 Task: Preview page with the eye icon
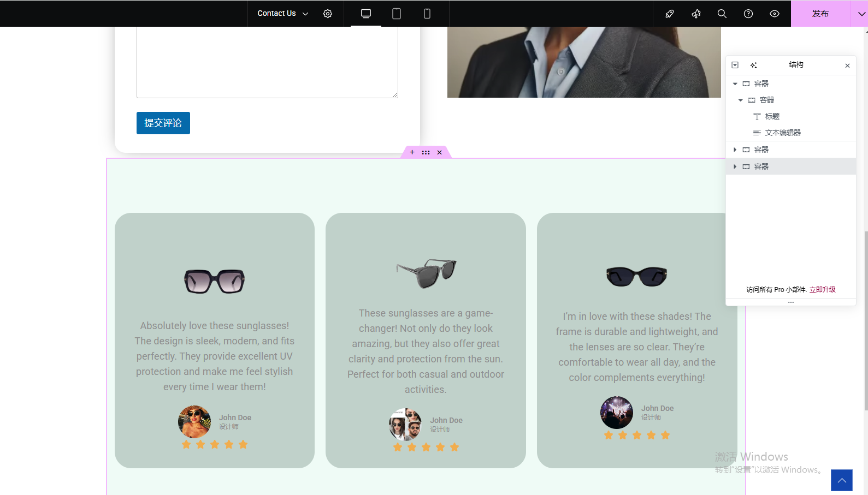click(x=775, y=14)
